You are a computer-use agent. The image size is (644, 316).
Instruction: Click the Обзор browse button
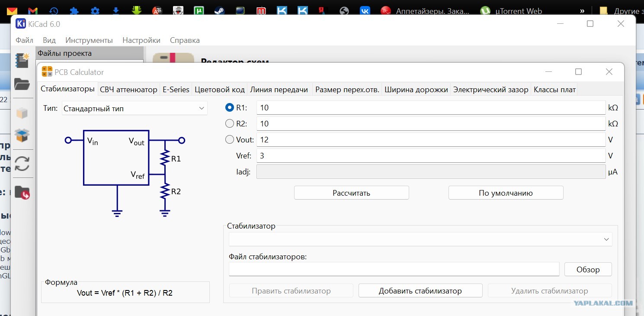pyautogui.click(x=588, y=270)
